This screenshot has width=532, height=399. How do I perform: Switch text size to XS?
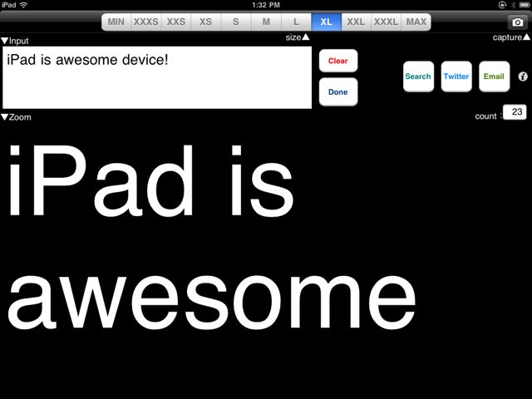point(206,22)
